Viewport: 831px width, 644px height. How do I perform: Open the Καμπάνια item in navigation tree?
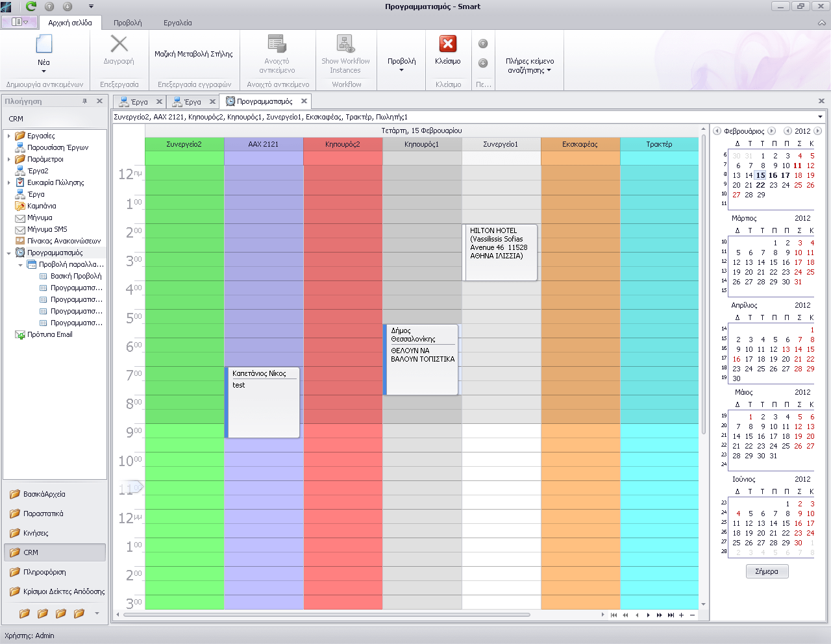(42, 206)
